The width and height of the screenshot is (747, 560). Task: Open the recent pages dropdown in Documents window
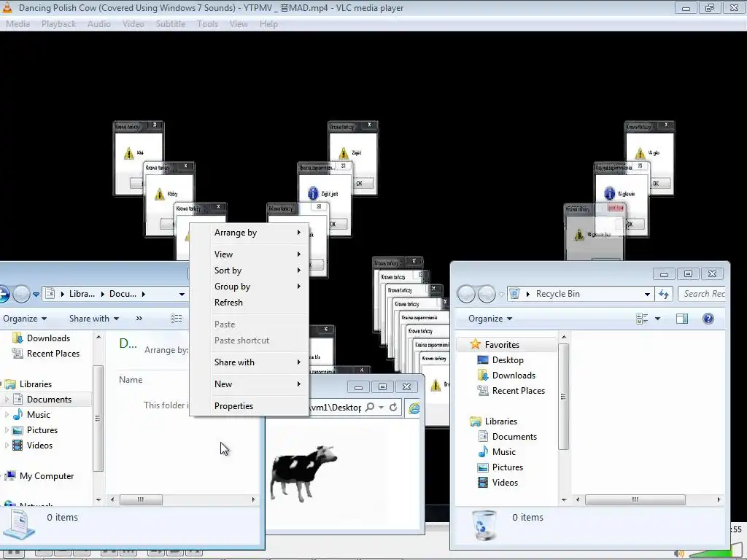click(36, 295)
